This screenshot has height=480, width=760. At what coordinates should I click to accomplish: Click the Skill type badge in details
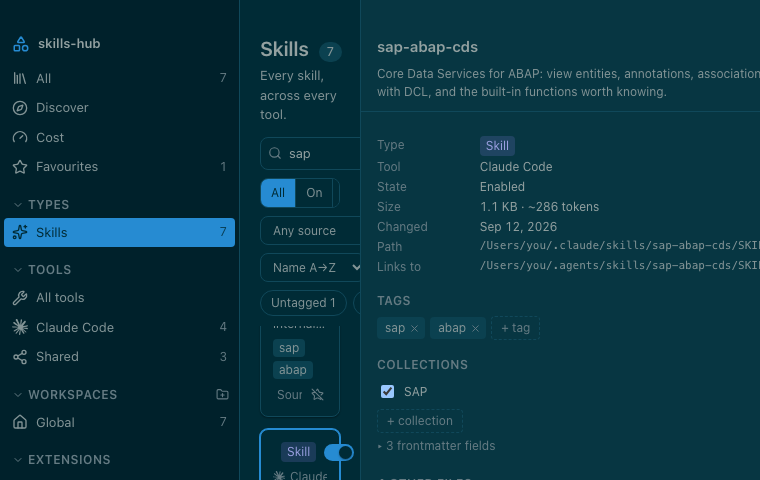(497, 145)
